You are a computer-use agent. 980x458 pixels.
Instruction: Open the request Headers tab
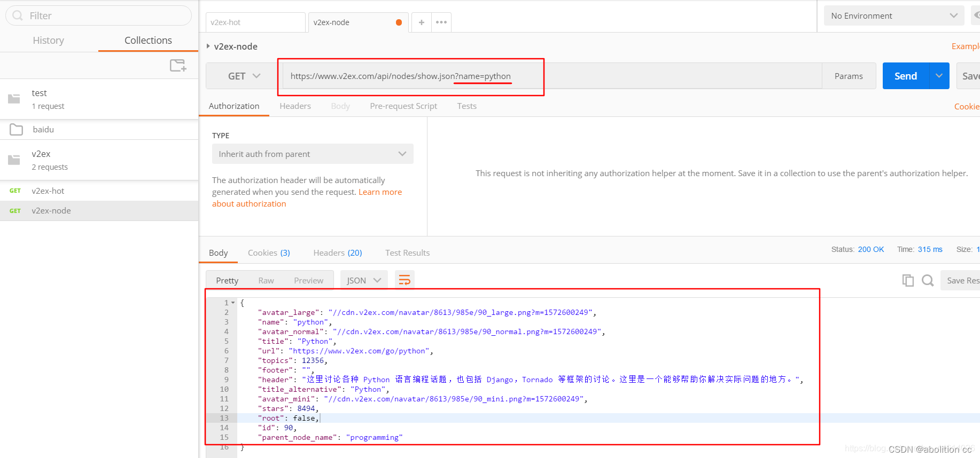pyautogui.click(x=295, y=106)
